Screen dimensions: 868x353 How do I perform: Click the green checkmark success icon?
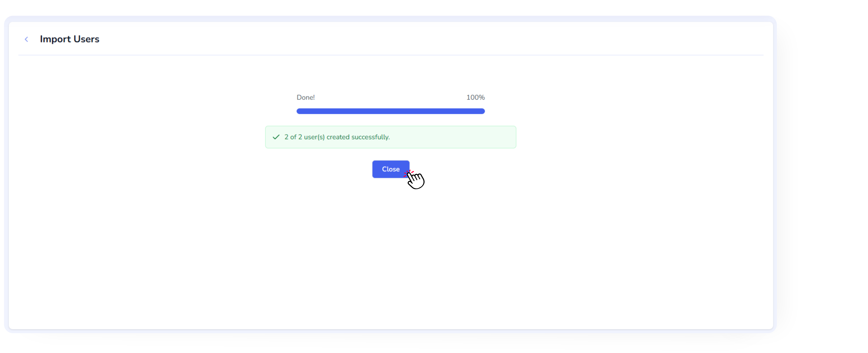(x=276, y=137)
